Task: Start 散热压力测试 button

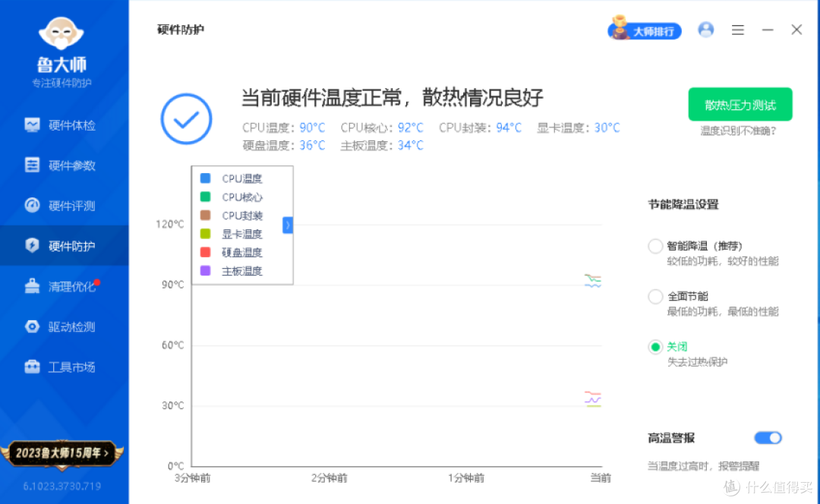Action: coord(740,105)
